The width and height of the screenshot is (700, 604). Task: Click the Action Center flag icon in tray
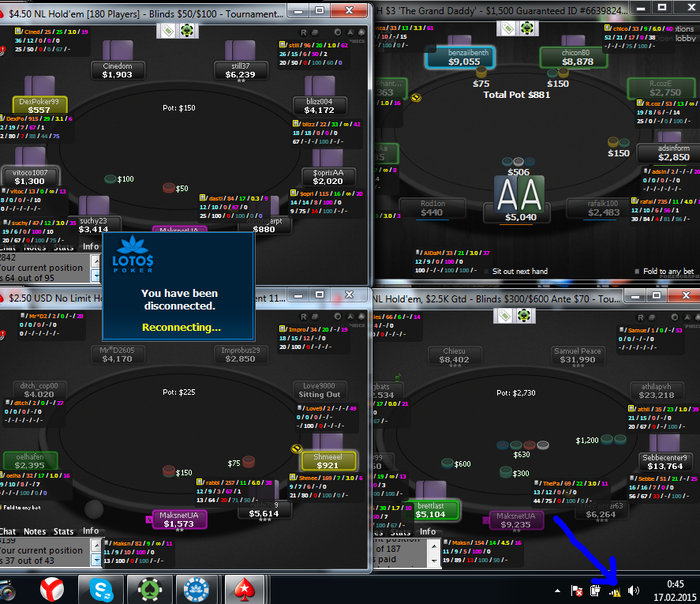pyautogui.click(x=576, y=591)
